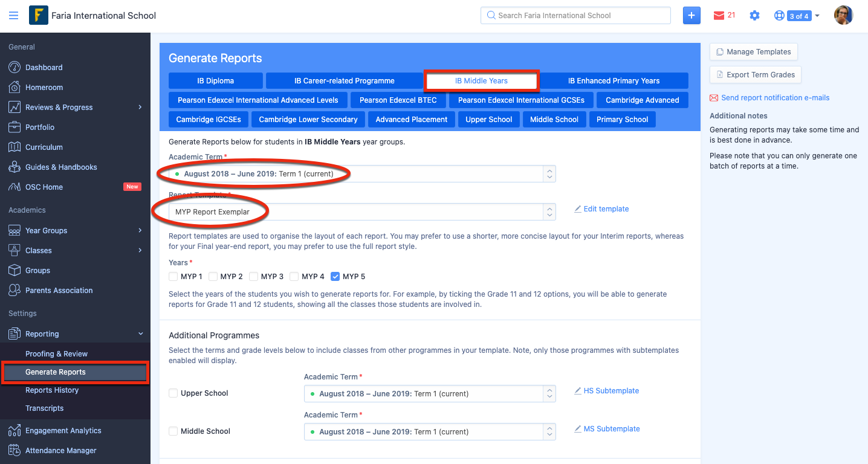
Task: Select the Pearson Edexcel BTEC tab
Action: [398, 100]
